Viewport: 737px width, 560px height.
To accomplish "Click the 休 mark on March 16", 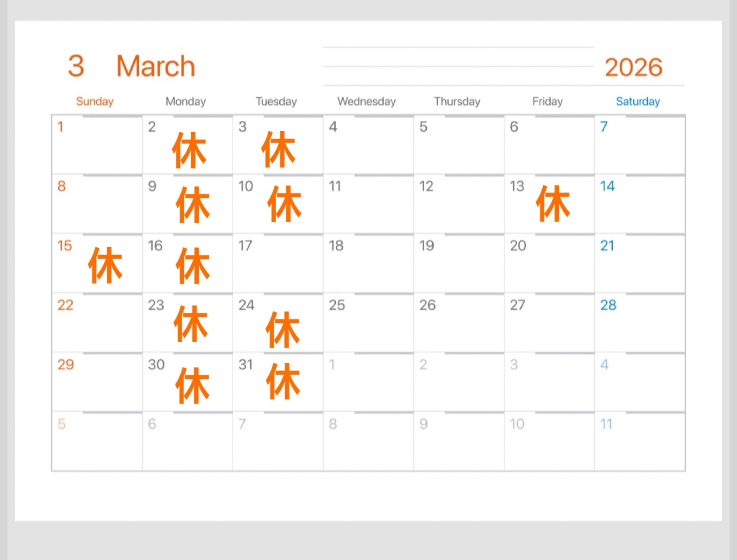I will tap(193, 266).
